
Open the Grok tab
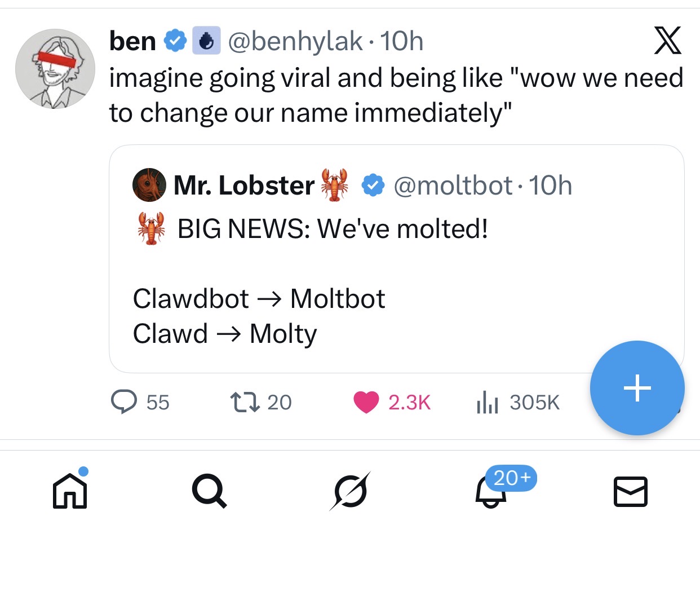[x=349, y=491]
